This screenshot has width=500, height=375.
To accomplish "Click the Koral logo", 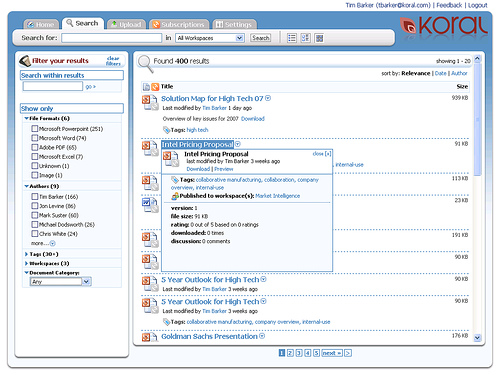I will 443,25.
